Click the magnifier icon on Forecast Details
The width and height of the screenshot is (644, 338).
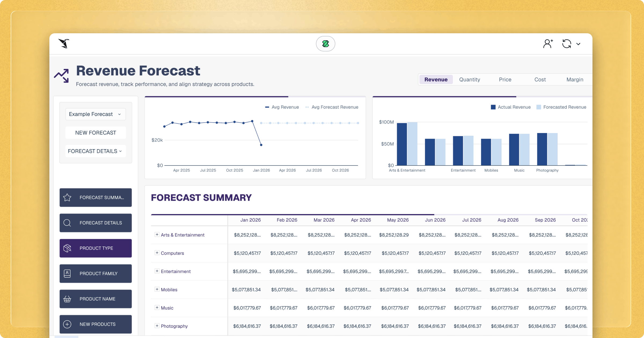[x=67, y=223]
